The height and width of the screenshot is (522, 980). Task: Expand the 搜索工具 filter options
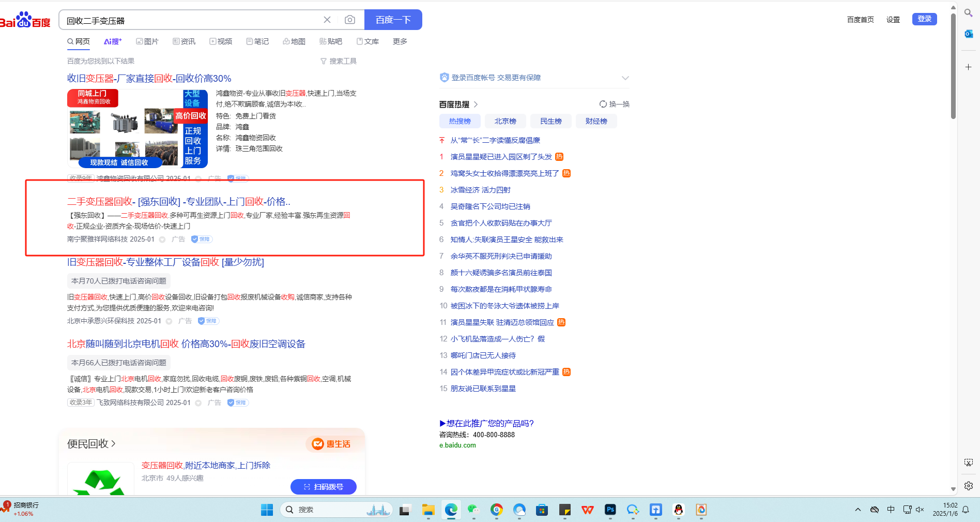click(x=339, y=61)
